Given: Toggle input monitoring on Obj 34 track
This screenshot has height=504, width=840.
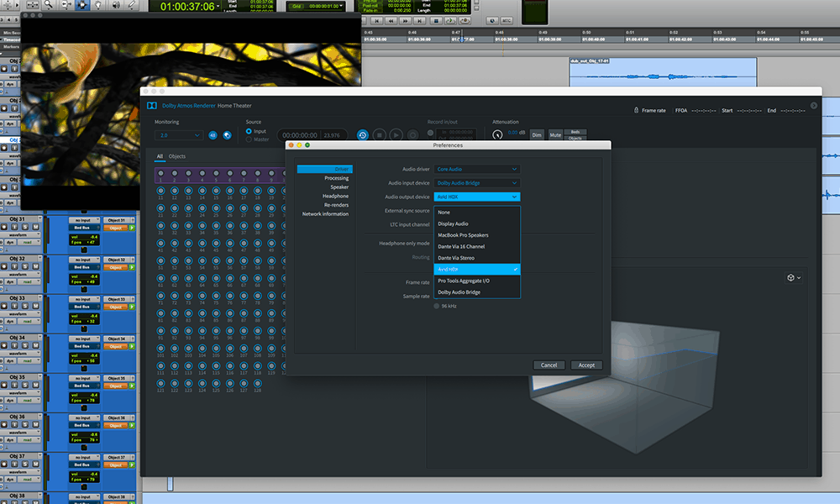Looking at the screenshot, I should (14, 345).
